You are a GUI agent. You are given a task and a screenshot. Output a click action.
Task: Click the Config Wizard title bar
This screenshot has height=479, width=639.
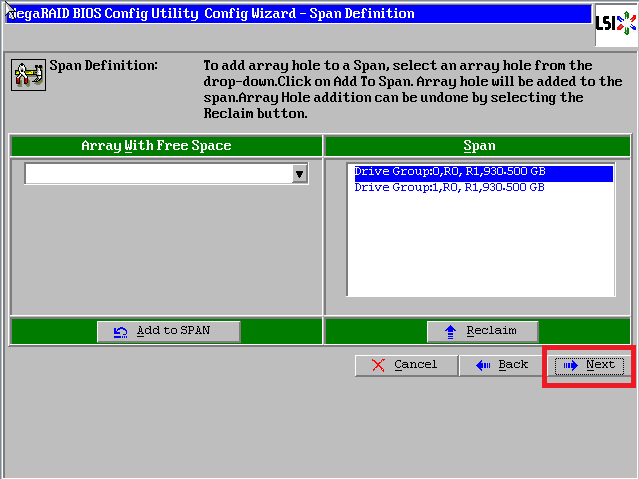coord(300,14)
